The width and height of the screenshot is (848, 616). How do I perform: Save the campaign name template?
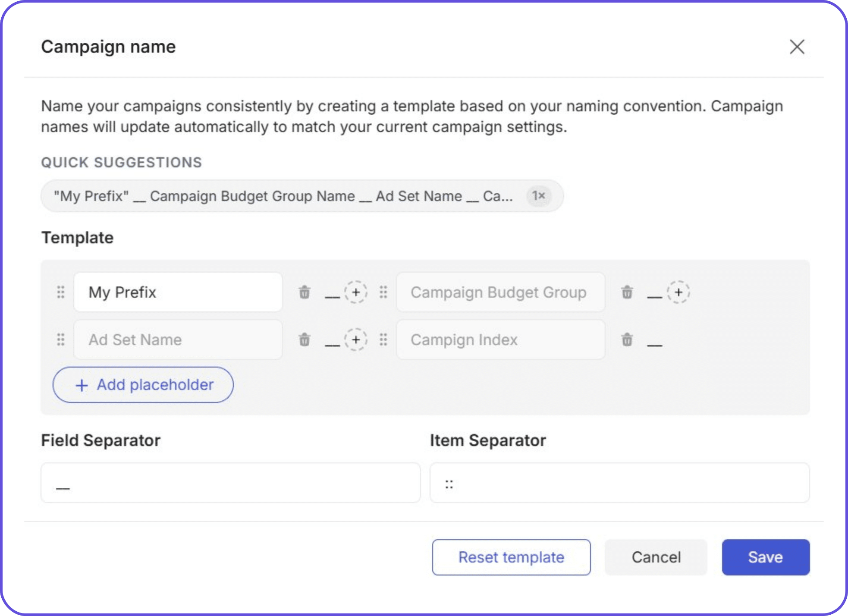[766, 557]
